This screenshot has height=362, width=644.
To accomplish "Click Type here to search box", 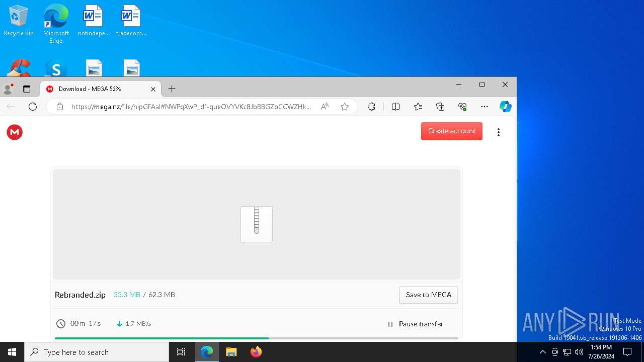I will (x=97, y=352).
